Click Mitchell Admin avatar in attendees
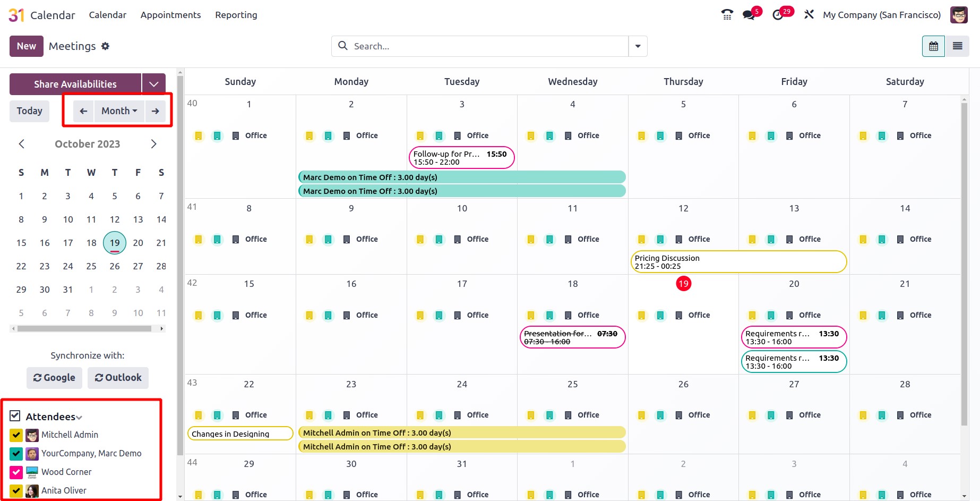The image size is (980, 501). pos(32,436)
